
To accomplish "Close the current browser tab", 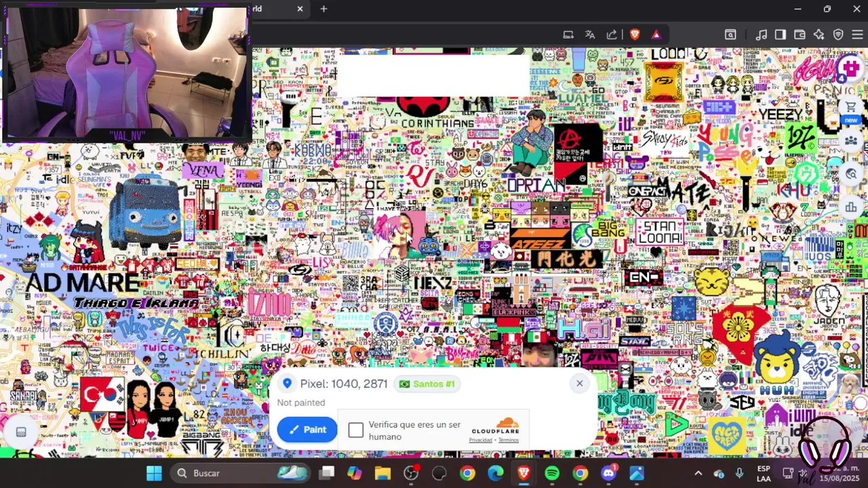I will point(300,9).
